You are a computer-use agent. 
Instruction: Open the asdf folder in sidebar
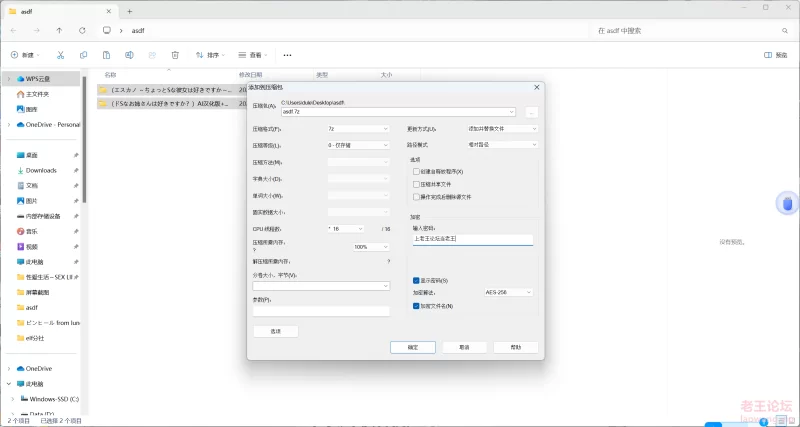pyautogui.click(x=28, y=308)
